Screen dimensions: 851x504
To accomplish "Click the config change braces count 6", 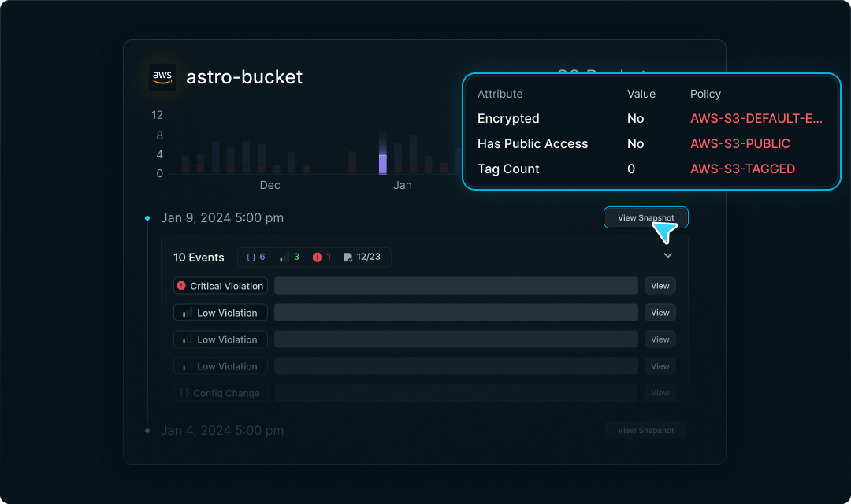I will click(255, 257).
